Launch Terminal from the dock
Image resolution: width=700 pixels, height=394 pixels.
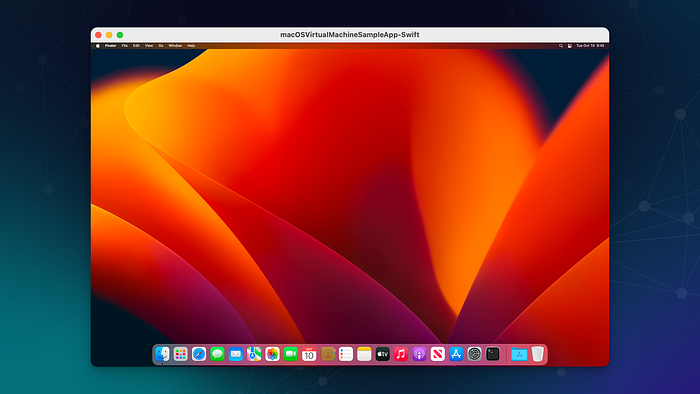point(493,354)
